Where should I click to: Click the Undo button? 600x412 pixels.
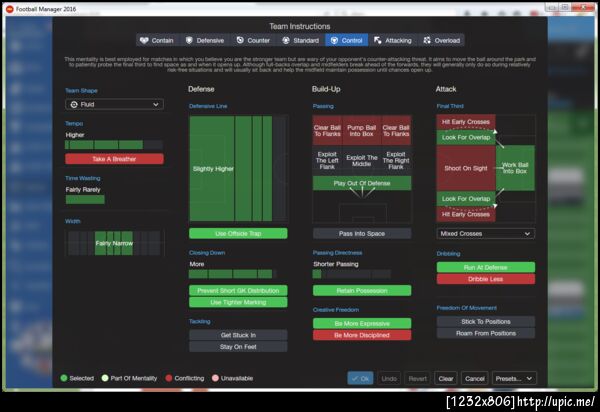tap(389, 378)
